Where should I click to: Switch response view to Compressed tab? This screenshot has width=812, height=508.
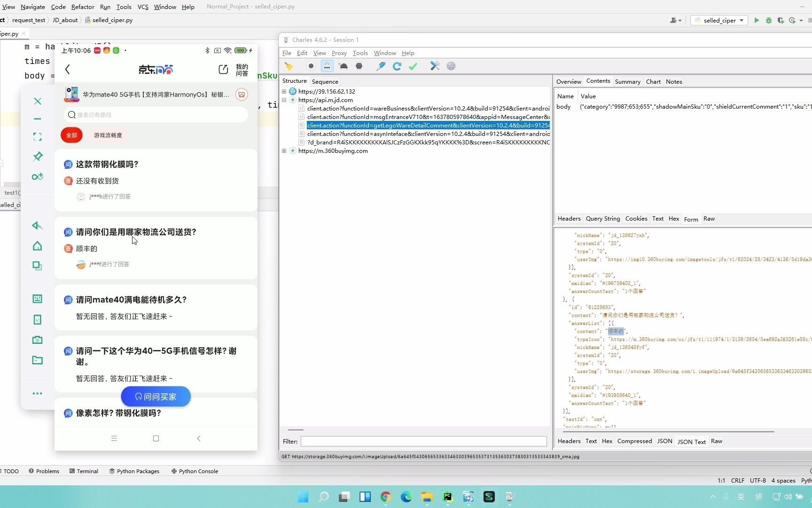tap(634, 441)
